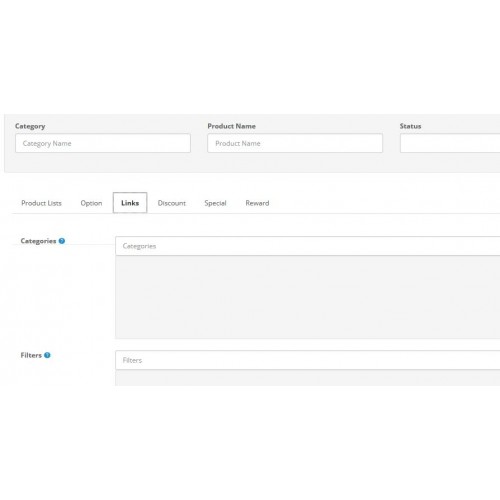Click the Categories help question-mark icon

(x=62, y=241)
